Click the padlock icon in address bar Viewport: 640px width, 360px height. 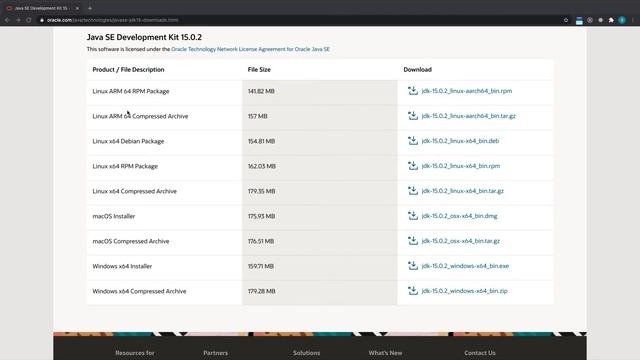(42, 20)
